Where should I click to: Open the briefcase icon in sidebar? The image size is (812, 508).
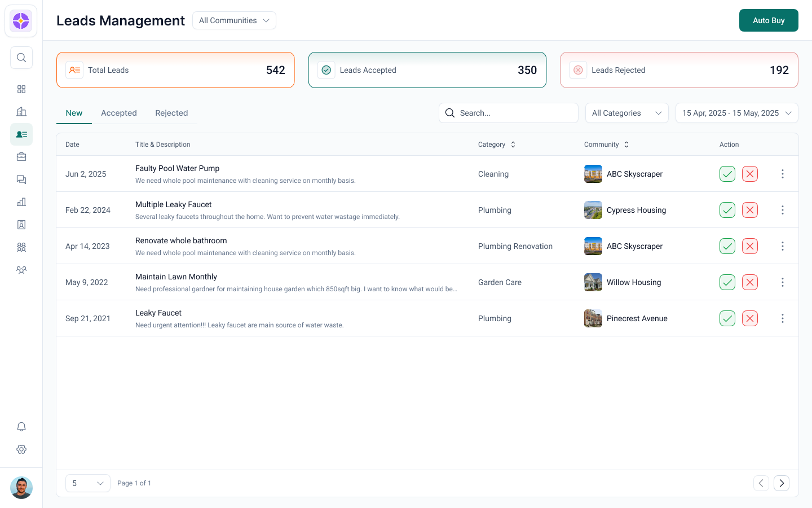21,157
